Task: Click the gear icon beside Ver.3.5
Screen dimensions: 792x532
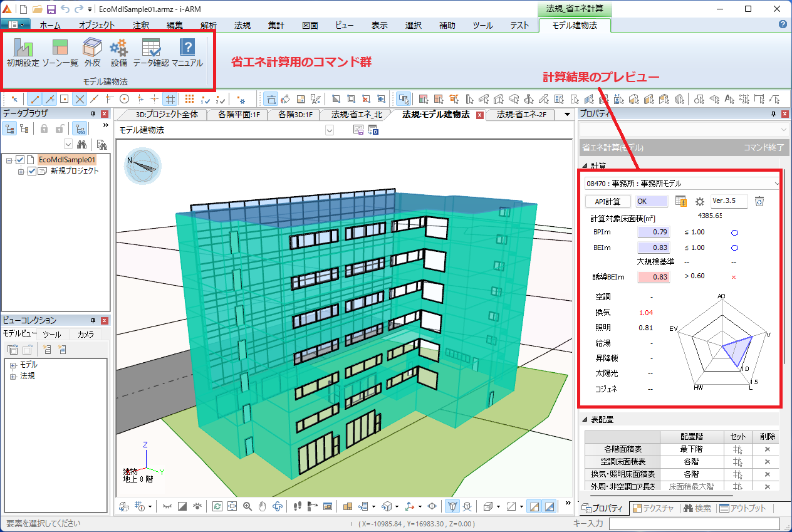Action: click(x=700, y=202)
